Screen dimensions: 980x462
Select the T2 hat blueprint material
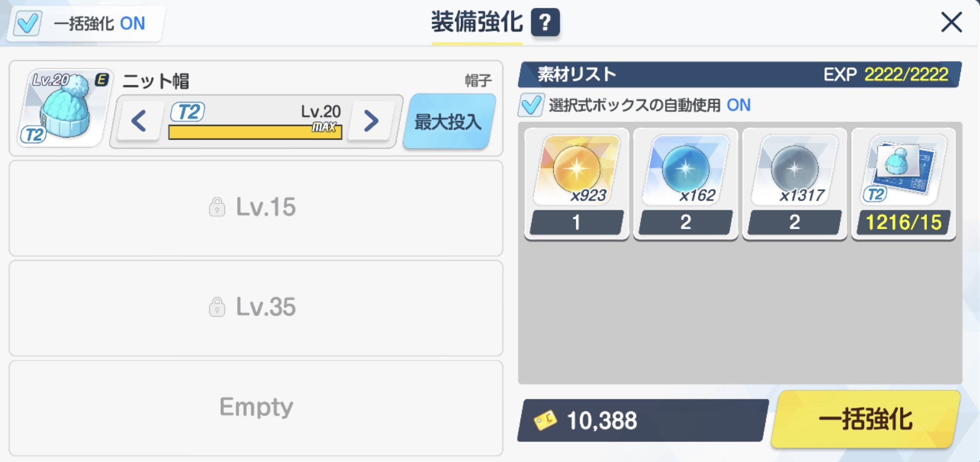pos(902,173)
